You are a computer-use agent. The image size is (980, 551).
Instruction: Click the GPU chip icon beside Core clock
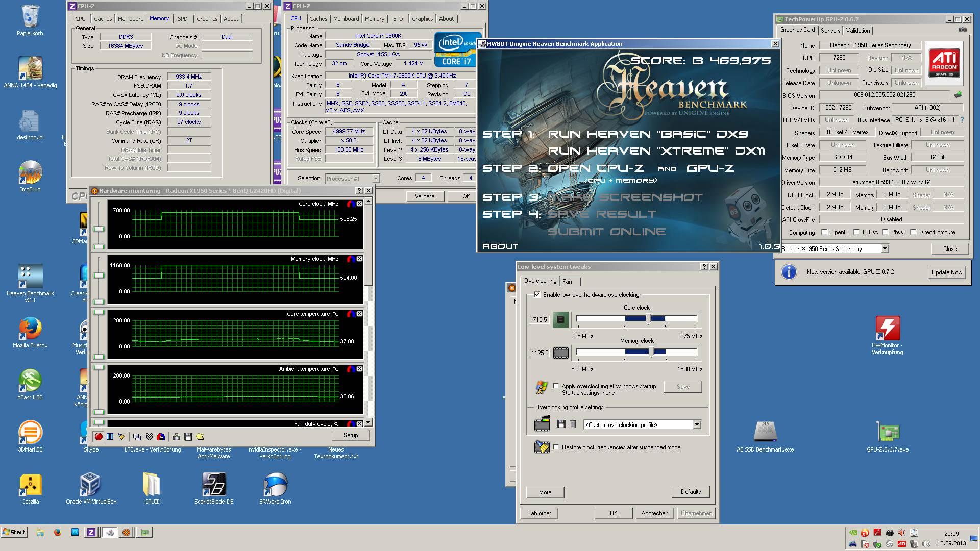[x=560, y=320]
